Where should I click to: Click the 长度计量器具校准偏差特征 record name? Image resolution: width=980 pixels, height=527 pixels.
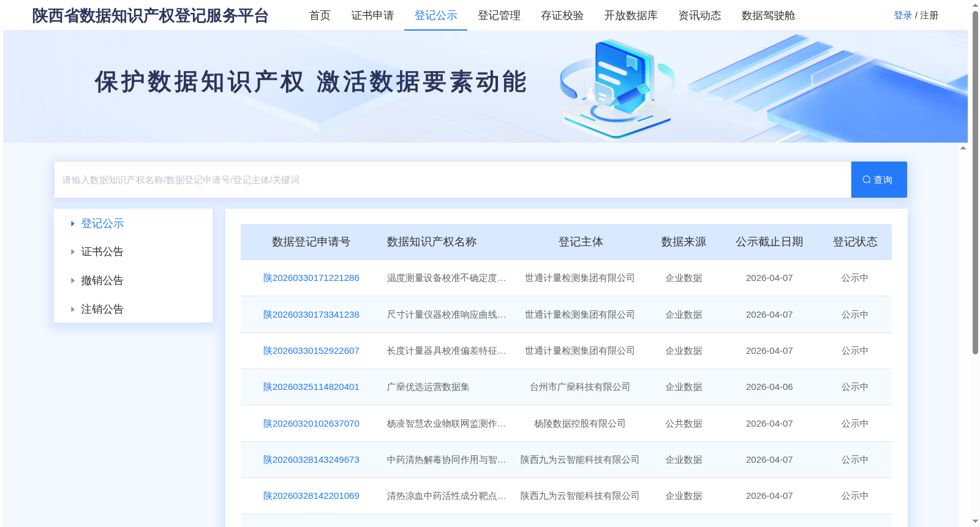(447, 351)
